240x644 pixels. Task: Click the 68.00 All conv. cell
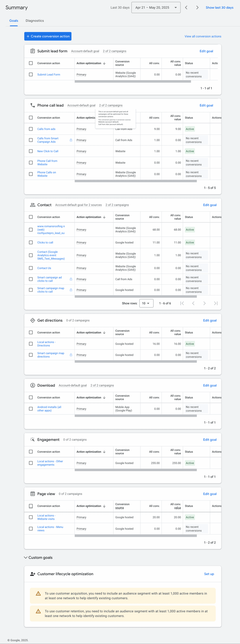point(156,230)
